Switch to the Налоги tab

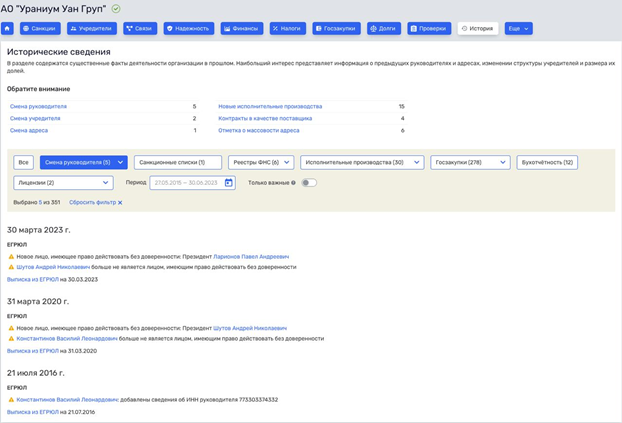pos(288,29)
